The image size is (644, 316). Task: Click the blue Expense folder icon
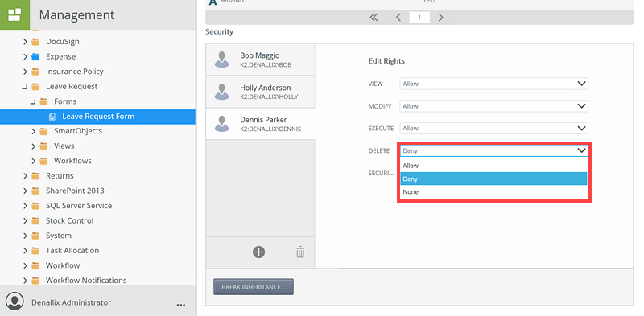point(35,56)
